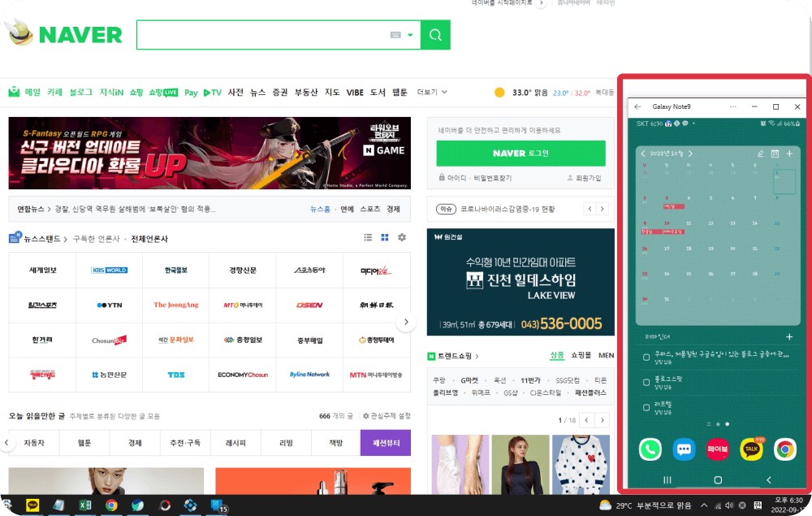This screenshot has width=812, height=516.
Task: Check the 블로그스팟 reminder checkbox
Action: [646, 382]
